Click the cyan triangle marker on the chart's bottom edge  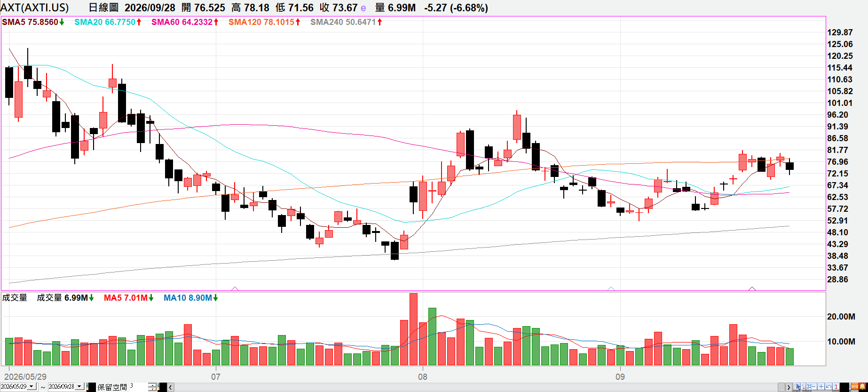coord(611,288)
